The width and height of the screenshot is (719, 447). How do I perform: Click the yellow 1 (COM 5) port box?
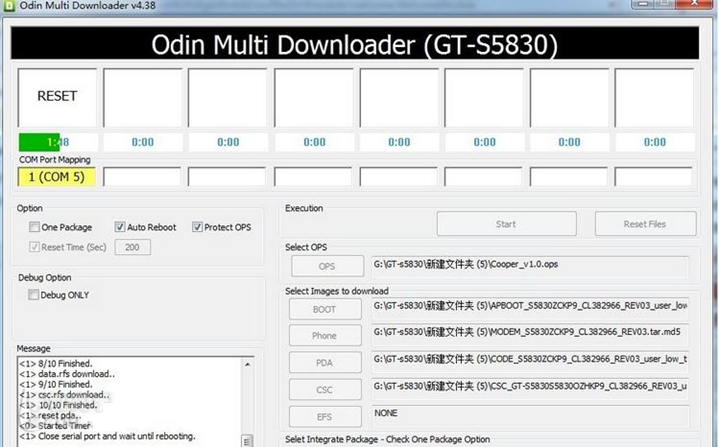coord(56,177)
